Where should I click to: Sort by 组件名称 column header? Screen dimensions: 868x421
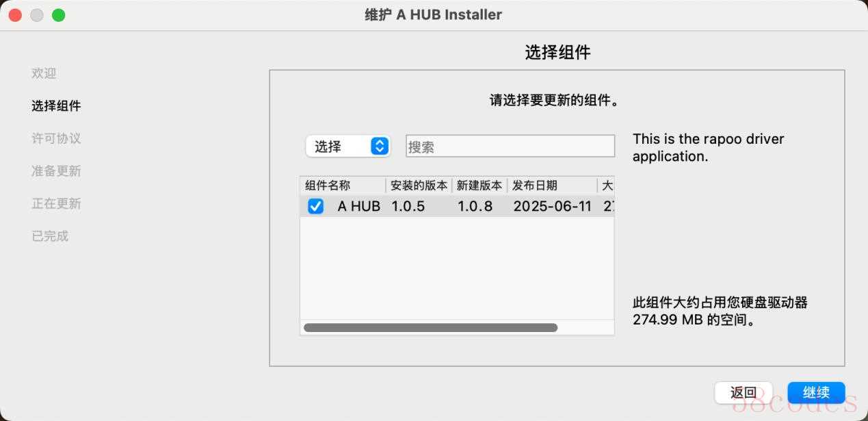click(343, 186)
